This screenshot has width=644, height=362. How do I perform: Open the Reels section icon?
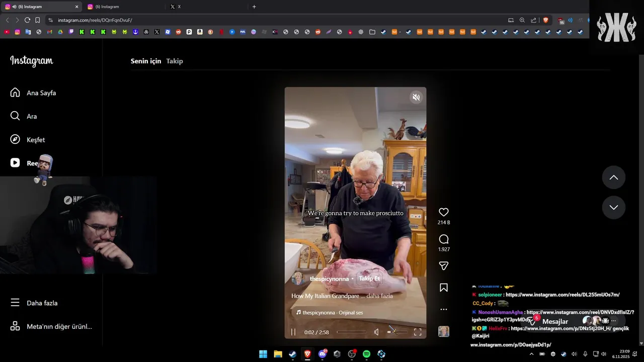coord(15,163)
